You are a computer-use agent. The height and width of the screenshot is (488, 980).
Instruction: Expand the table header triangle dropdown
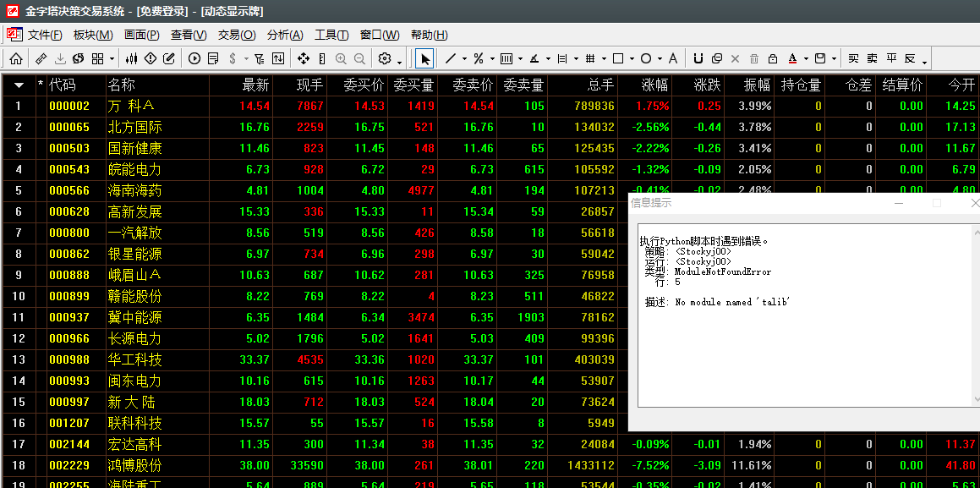click(x=19, y=85)
